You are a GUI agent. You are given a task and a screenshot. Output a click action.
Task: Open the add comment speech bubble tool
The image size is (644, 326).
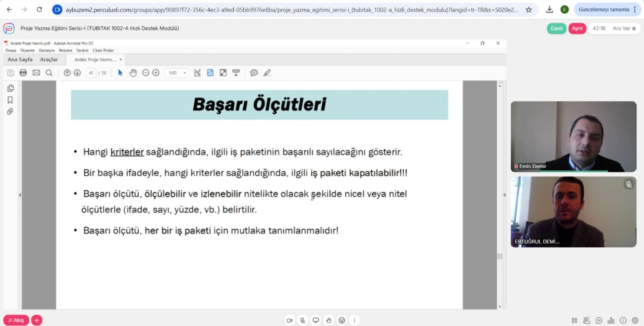[254, 73]
